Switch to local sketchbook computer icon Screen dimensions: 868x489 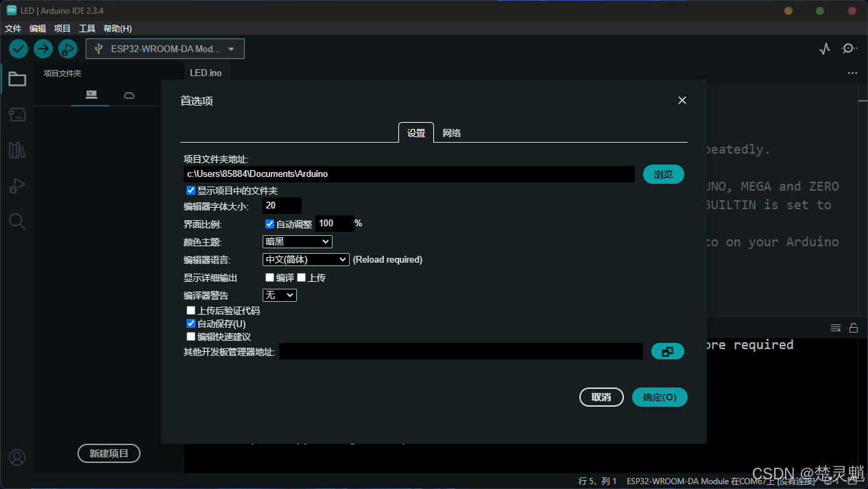click(x=91, y=95)
